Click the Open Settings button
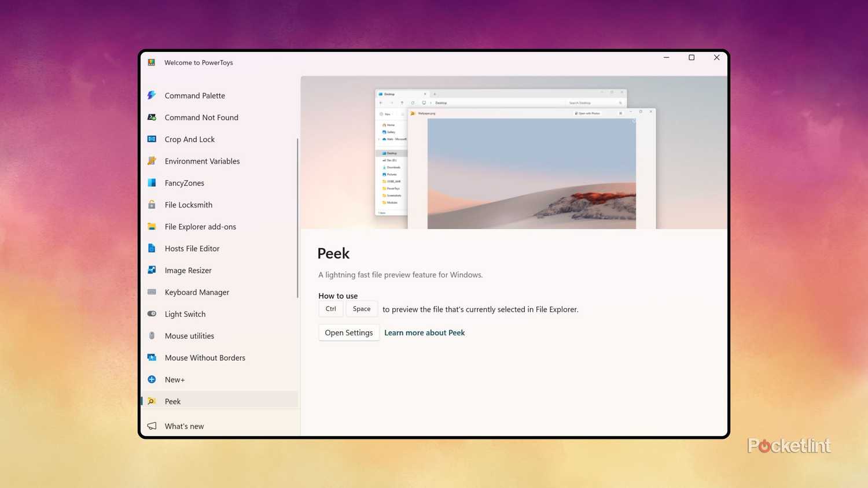 point(348,332)
